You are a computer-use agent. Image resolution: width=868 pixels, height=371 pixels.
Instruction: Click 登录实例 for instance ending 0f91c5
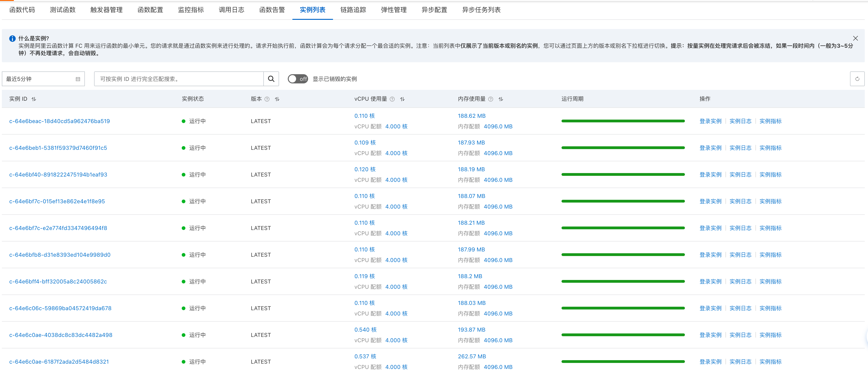coord(710,148)
